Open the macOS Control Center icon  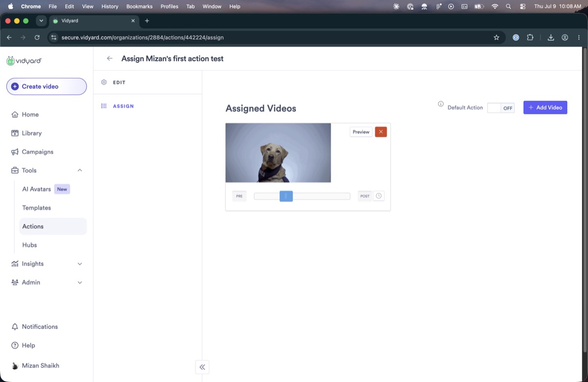(522, 6)
